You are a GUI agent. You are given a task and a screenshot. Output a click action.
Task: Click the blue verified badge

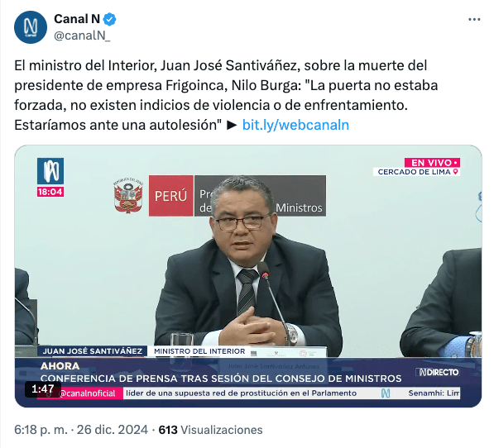click(x=109, y=20)
